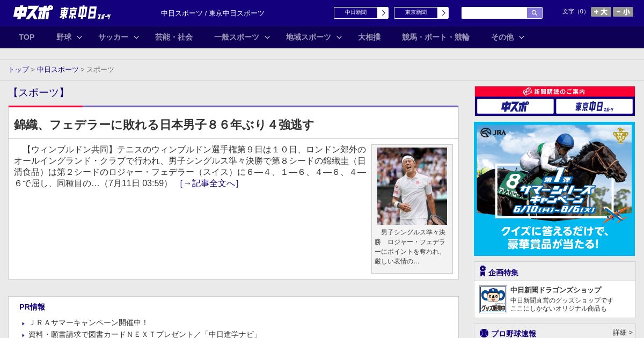Click トップ breadcrumb link
The image size is (644, 338).
pos(18,70)
